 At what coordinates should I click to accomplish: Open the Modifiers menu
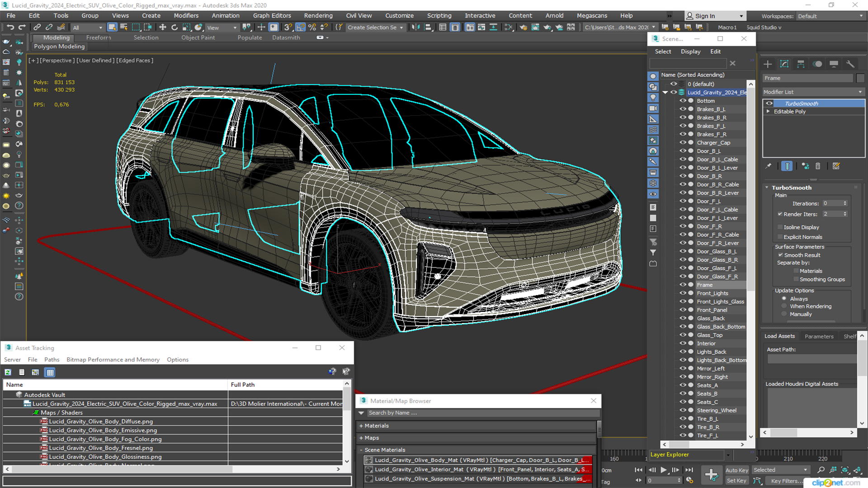pyautogui.click(x=186, y=15)
